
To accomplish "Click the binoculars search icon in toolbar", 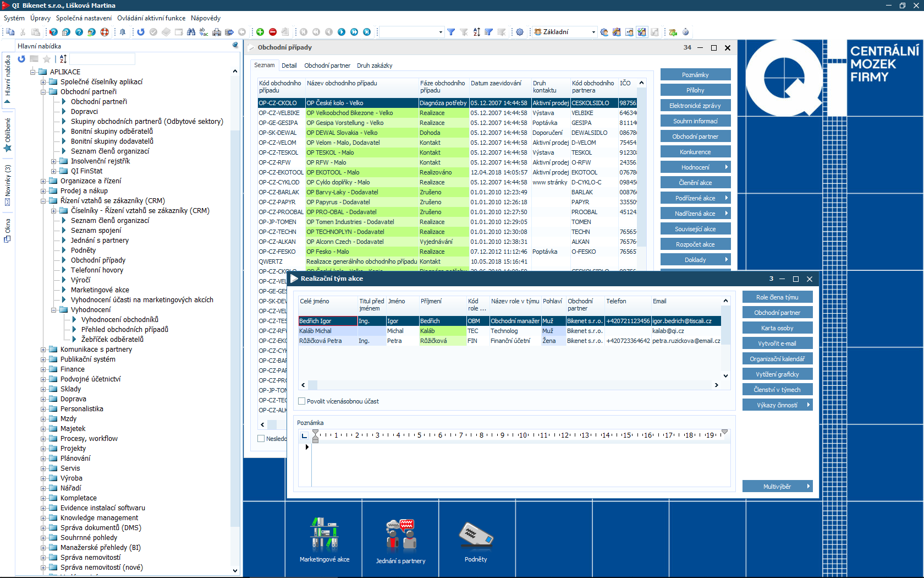I will coord(191,32).
